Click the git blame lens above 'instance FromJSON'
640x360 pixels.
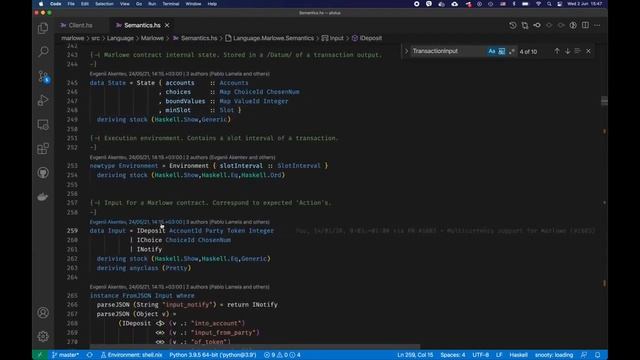180,287
